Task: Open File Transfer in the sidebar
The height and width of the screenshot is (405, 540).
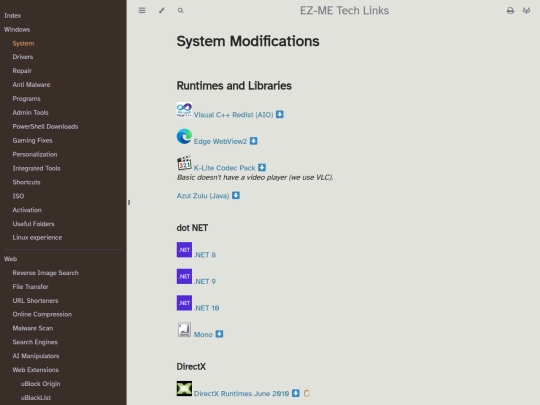Action: point(30,287)
